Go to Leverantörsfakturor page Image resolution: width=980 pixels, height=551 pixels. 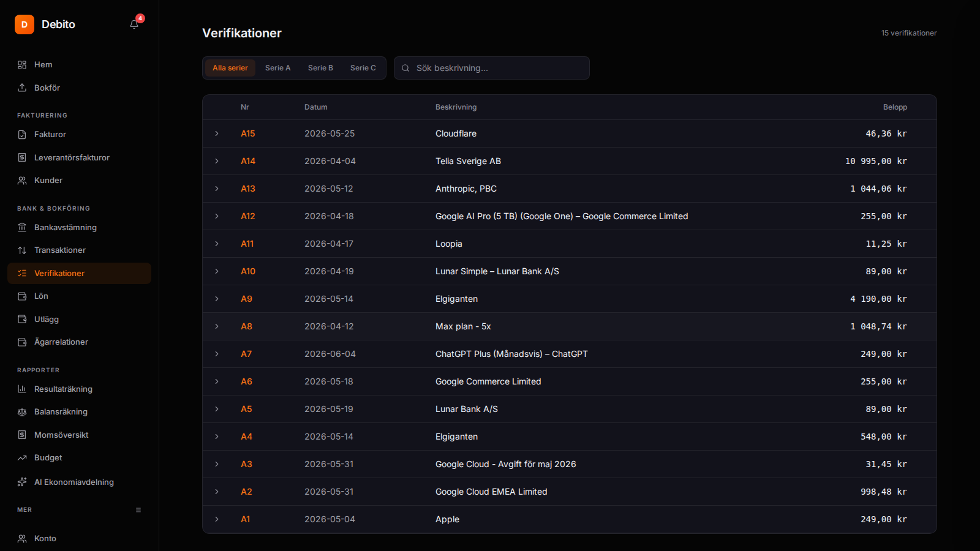(x=79, y=158)
